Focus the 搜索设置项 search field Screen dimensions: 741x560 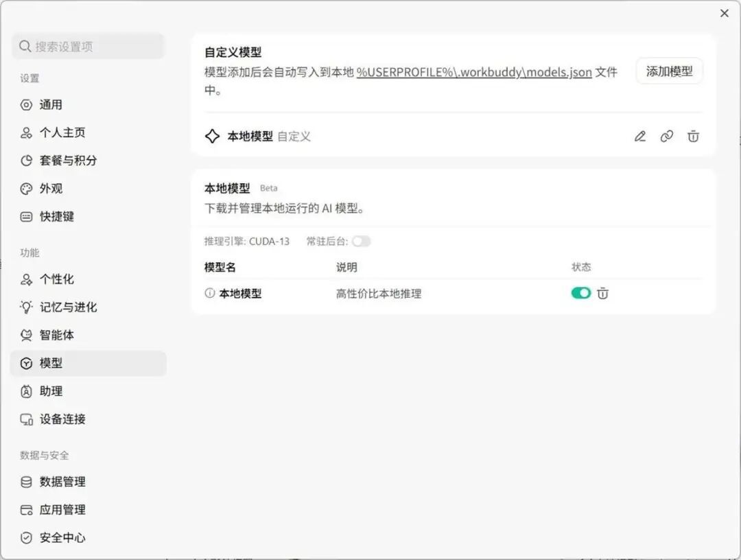pyautogui.click(x=88, y=46)
